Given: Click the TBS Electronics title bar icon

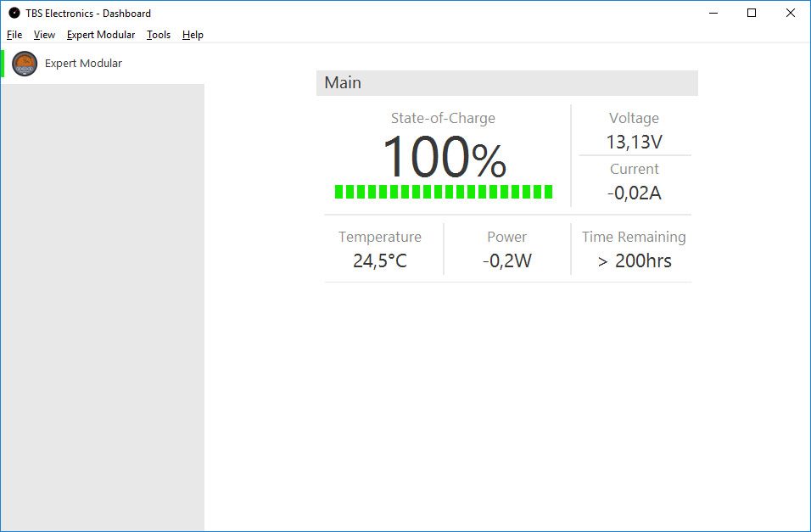Looking at the screenshot, I should click(14, 13).
